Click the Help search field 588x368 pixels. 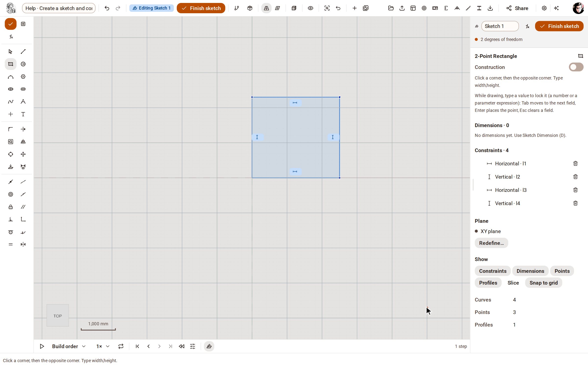click(x=59, y=8)
